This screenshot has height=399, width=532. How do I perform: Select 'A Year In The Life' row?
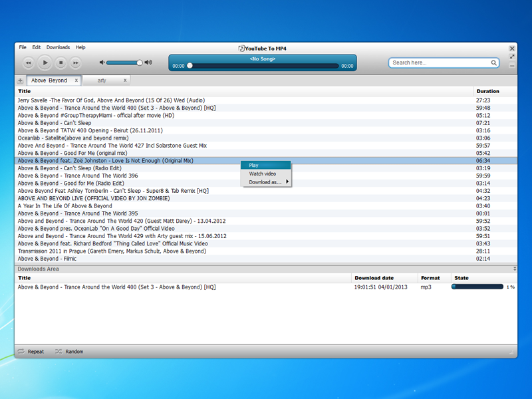[x=266, y=206]
